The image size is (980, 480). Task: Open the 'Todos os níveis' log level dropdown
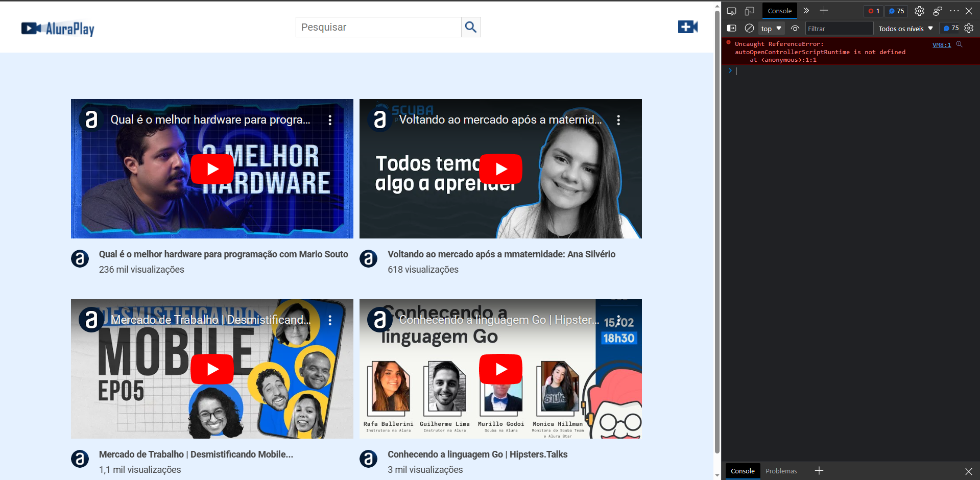(905, 29)
